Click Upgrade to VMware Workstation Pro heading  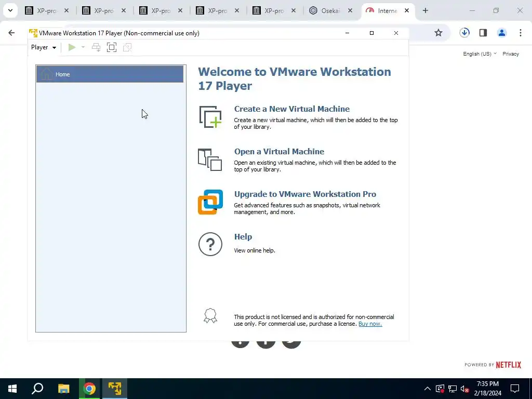(x=305, y=194)
